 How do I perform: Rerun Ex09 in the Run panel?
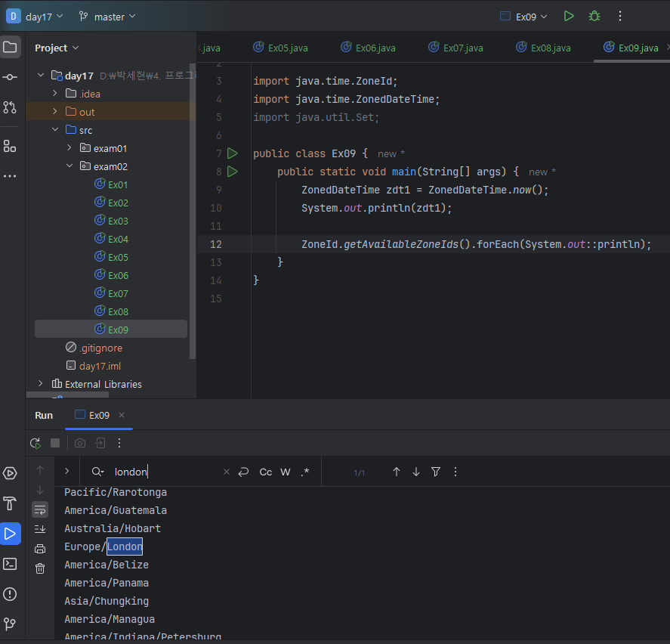coord(36,443)
